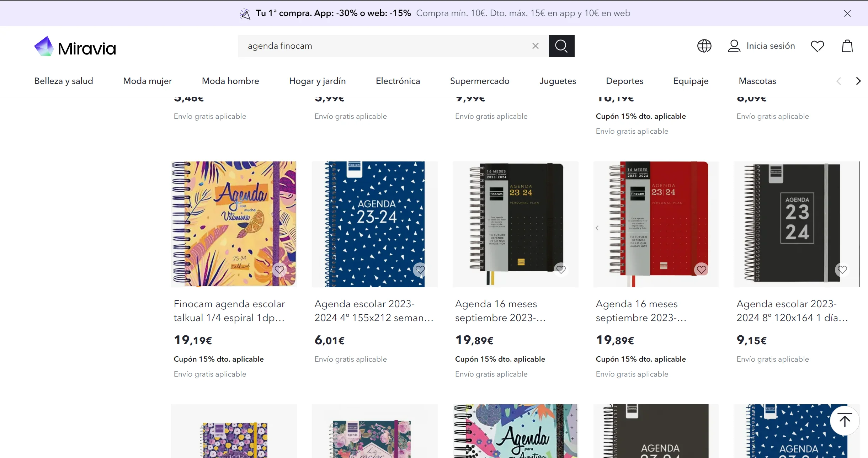This screenshot has width=868, height=458.
Task: Show next categories with right arrow
Action: click(x=858, y=81)
